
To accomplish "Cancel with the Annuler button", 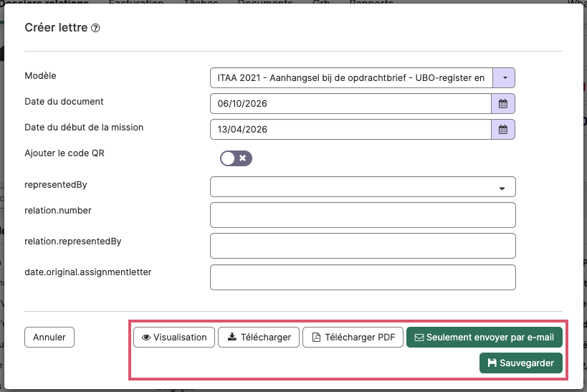I will (x=49, y=338).
